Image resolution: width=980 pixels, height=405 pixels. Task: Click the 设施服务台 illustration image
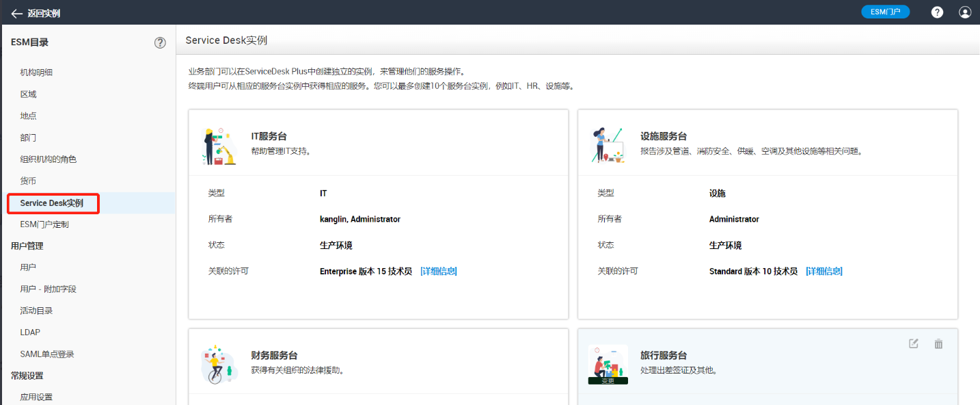click(607, 144)
